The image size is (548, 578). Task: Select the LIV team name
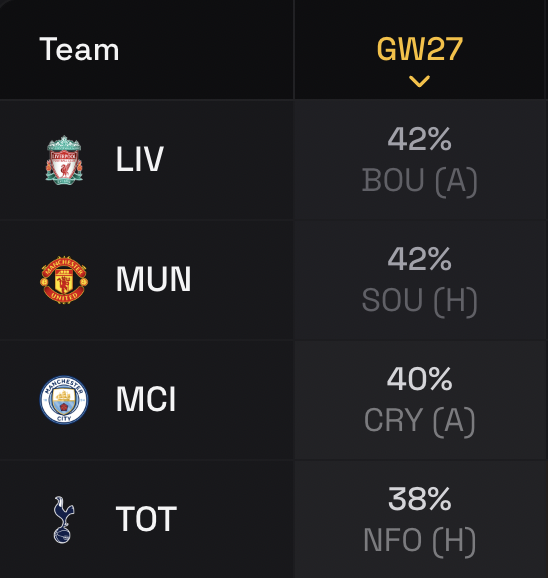[140, 159]
